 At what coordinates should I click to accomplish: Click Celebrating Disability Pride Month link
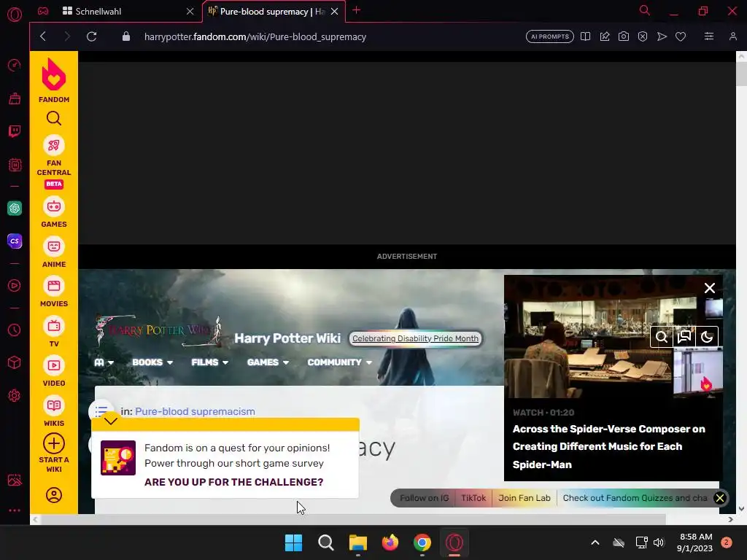click(x=415, y=338)
